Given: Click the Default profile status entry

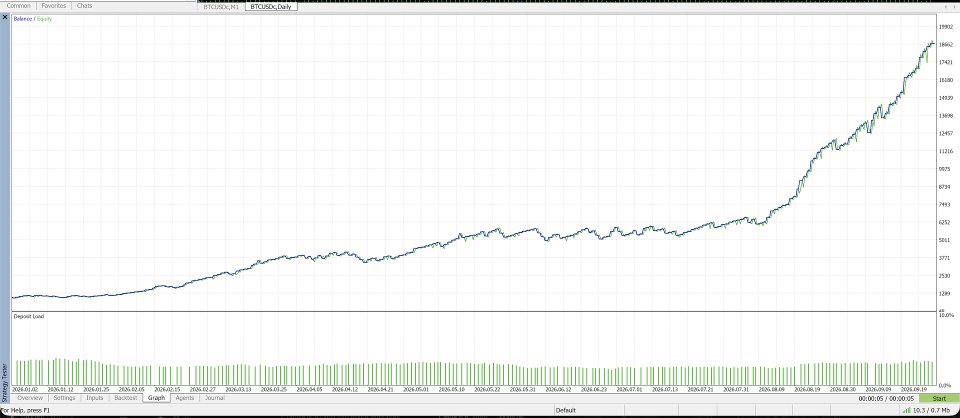Looking at the screenshot, I should click(x=565, y=410).
